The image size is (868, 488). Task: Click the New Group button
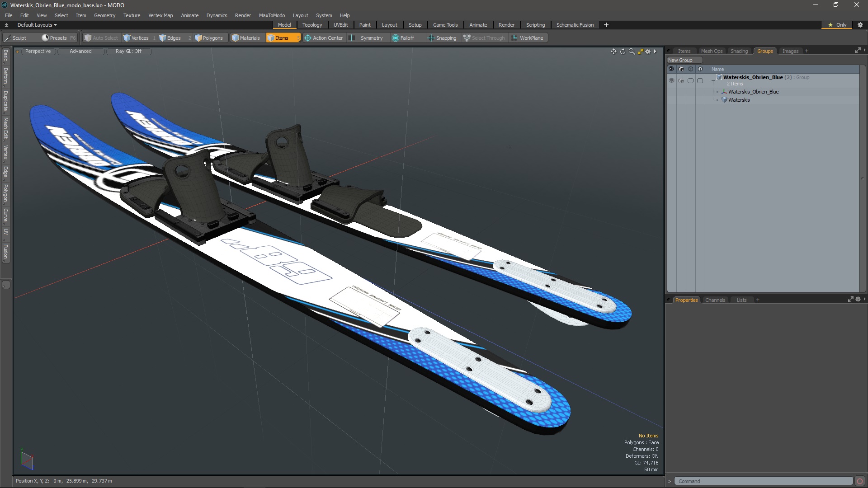coord(684,60)
